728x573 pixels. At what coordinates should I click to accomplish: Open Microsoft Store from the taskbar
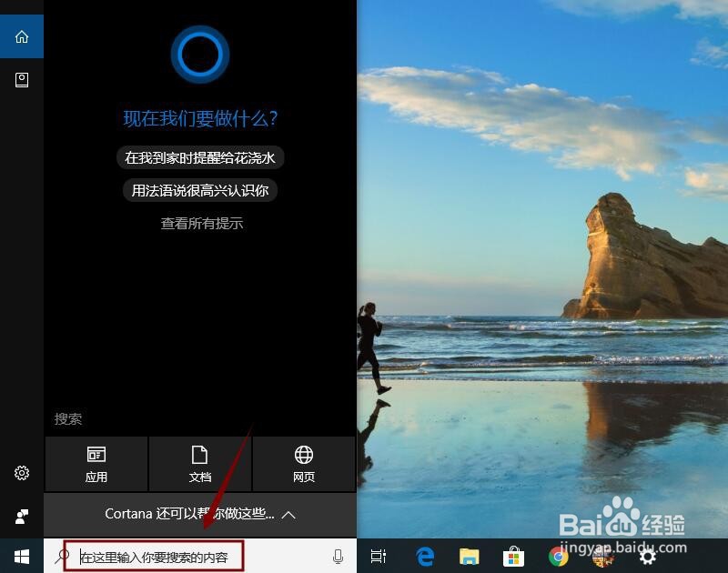tap(513, 556)
